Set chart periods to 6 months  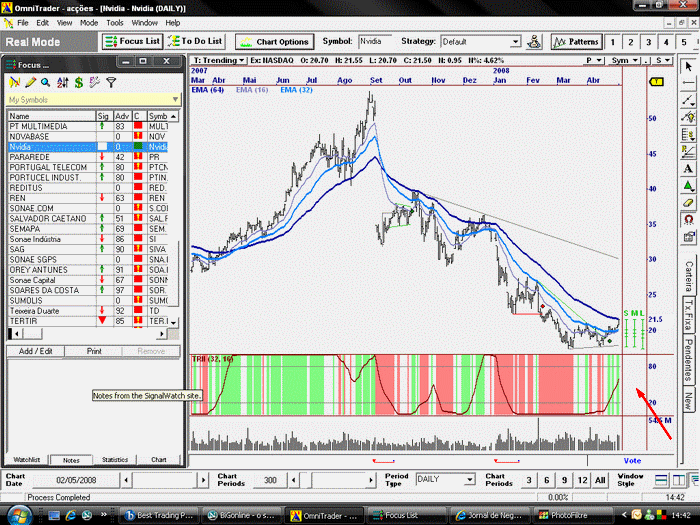pyautogui.click(x=547, y=480)
